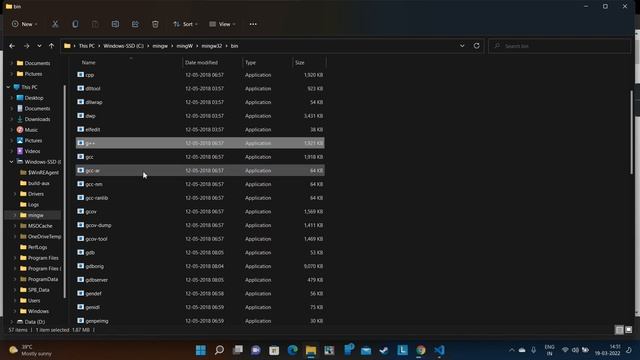Open Steam from taskbar
This screenshot has width=640, height=360.
tap(384, 350)
